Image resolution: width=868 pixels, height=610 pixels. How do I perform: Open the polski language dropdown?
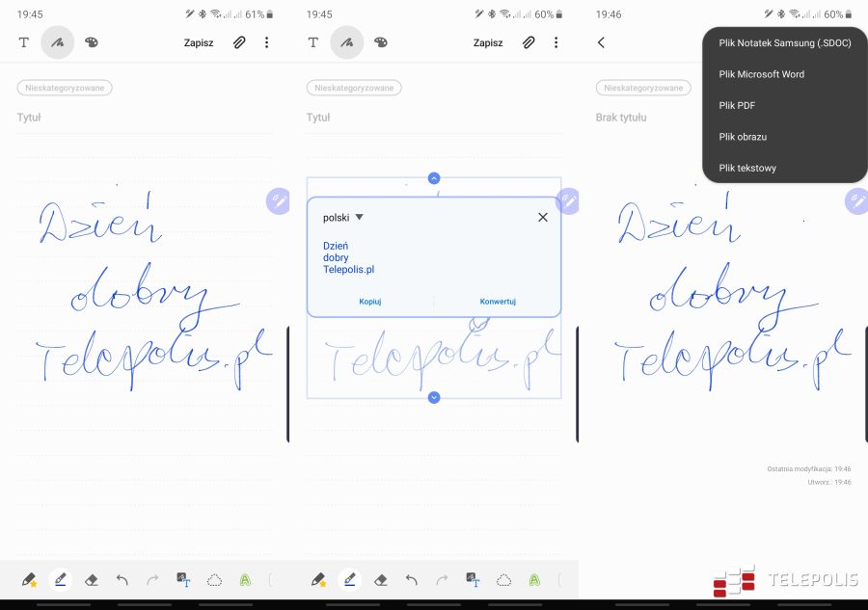pos(343,218)
